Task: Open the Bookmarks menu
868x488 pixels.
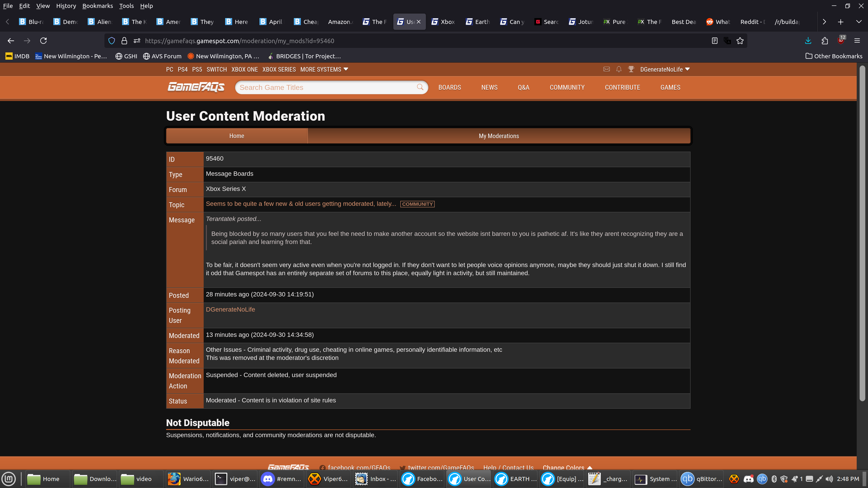Action: pyautogui.click(x=97, y=6)
